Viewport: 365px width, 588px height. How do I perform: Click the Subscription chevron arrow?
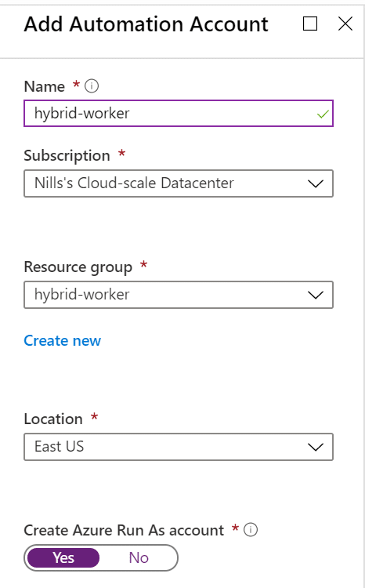tap(316, 183)
